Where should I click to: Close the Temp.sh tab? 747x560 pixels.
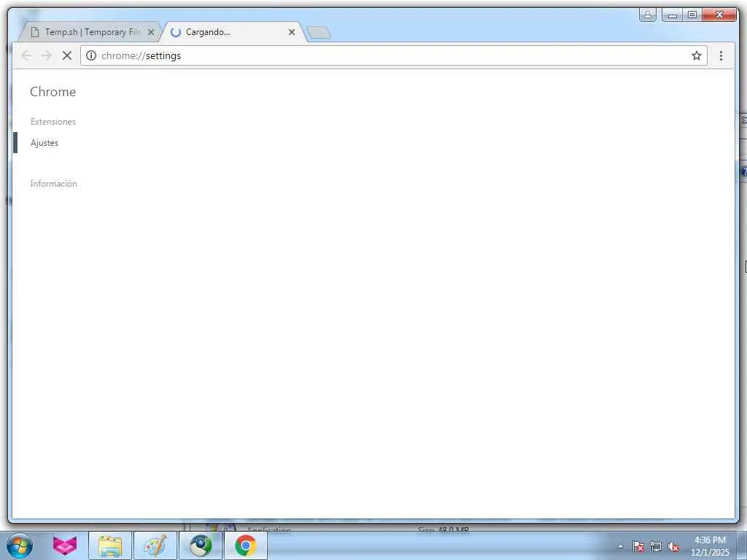point(150,32)
